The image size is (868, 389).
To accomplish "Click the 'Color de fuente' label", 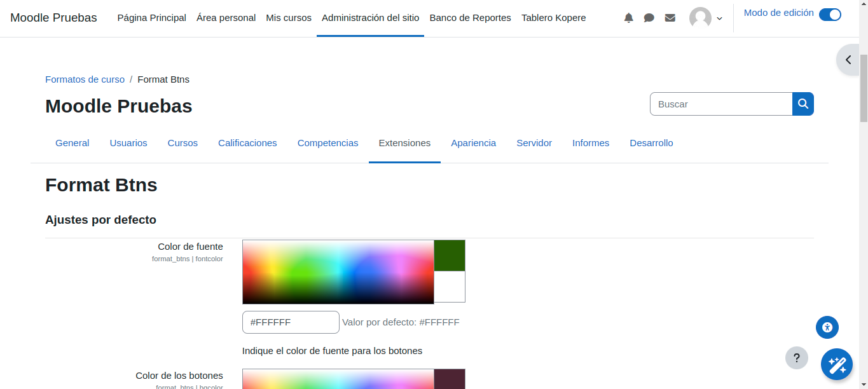I will coord(190,247).
